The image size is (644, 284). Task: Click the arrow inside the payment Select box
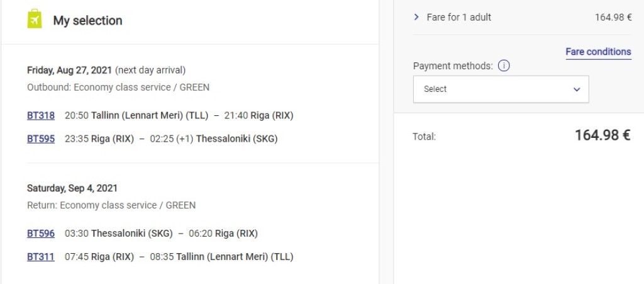[x=577, y=89]
